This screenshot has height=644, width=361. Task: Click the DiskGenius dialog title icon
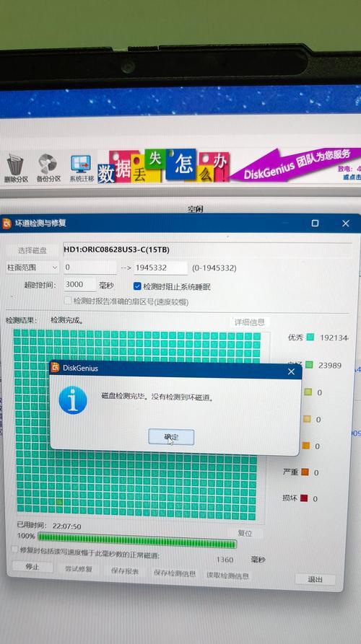click(55, 368)
